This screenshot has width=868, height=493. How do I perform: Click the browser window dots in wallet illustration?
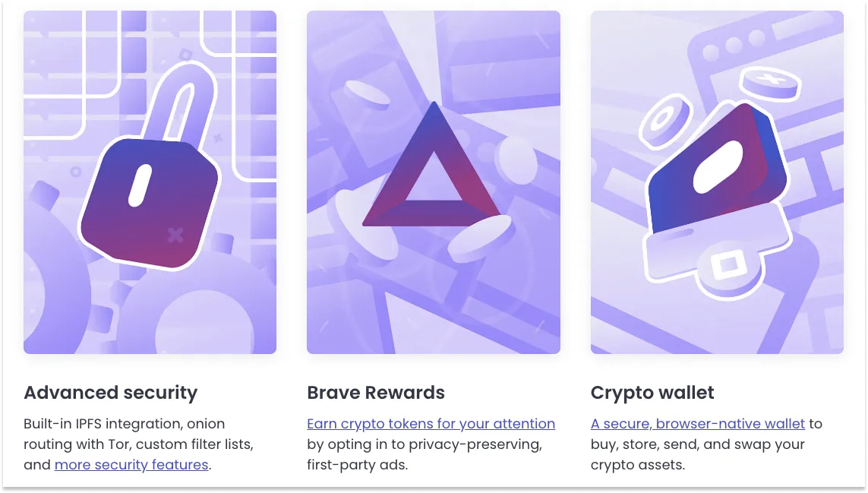[x=734, y=44]
